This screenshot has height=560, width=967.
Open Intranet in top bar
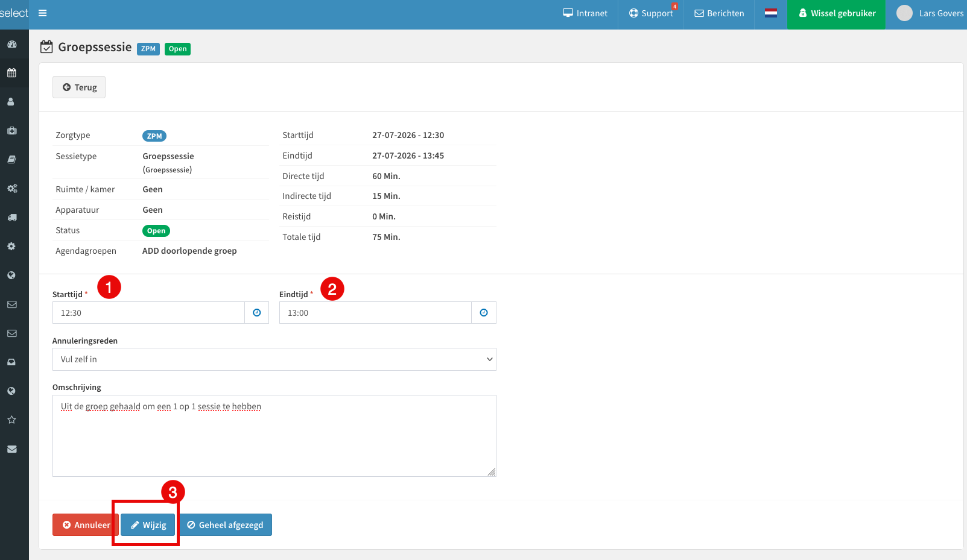pos(585,13)
